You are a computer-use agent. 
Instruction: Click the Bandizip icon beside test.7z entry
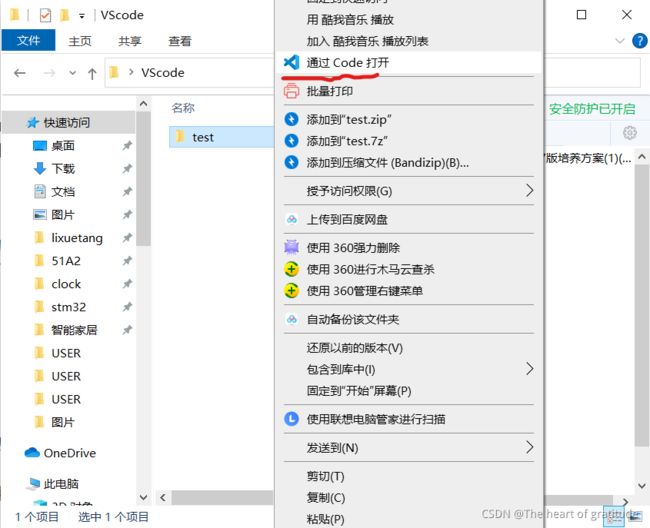(291, 141)
